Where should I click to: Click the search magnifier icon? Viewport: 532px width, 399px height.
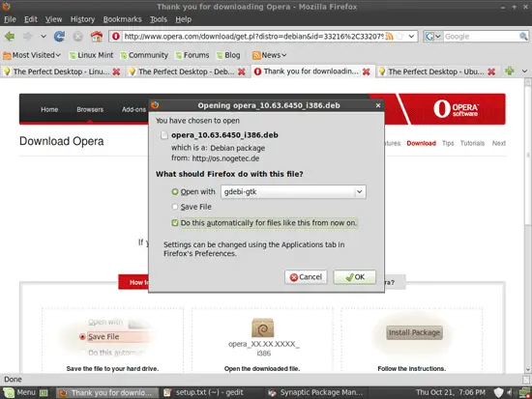point(523,37)
